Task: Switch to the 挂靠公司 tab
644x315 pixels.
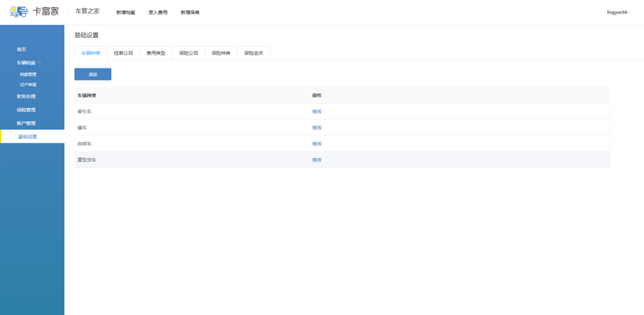Action: [x=124, y=53]
